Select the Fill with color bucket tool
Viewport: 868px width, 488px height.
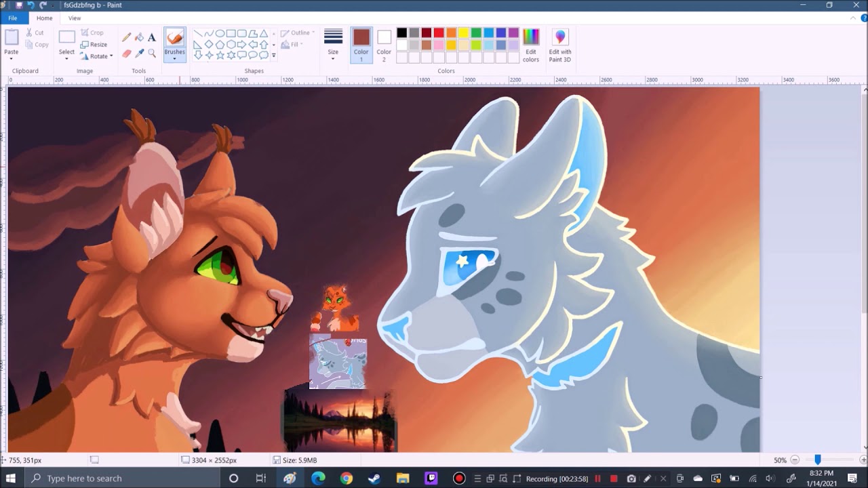tap(139, 37)
